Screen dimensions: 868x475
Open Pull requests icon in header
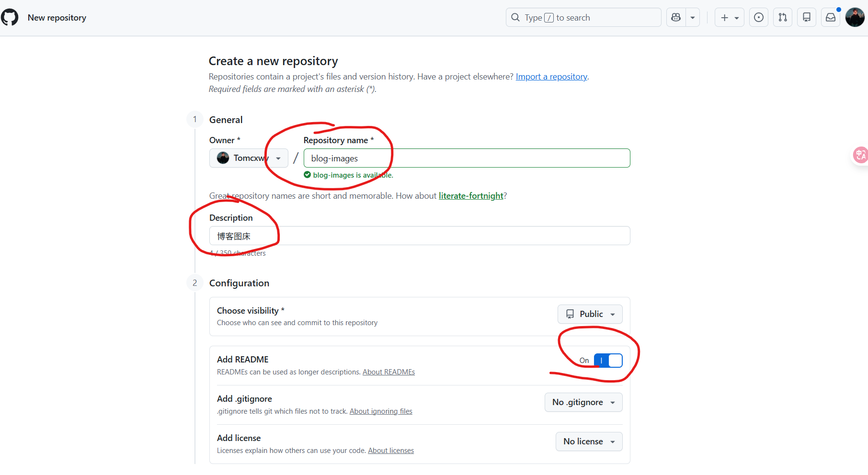tap(783, 18)
